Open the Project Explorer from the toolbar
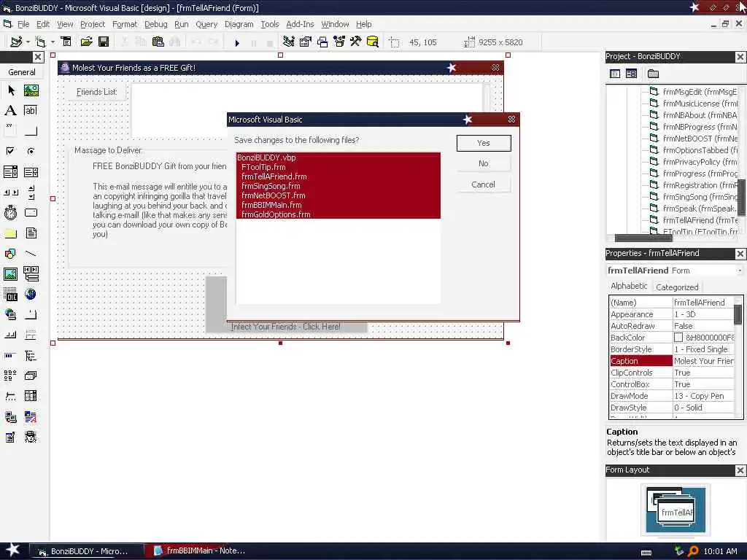The width and height of the screenshot is (747, 560). [x=288, y=42]
